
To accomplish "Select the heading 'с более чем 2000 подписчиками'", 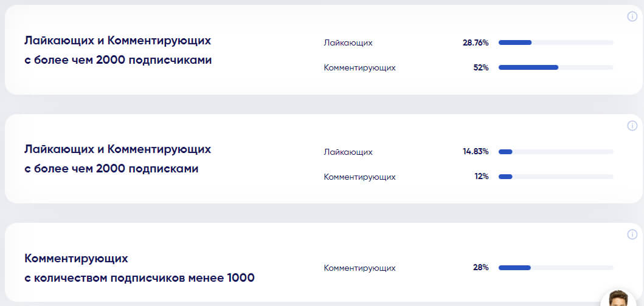I will [x=118, y=60].
